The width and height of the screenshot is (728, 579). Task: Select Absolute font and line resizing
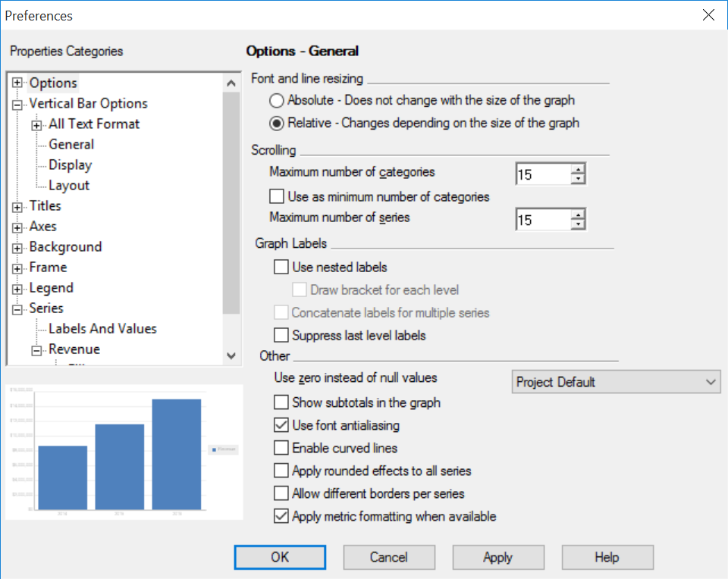[276, 100]
